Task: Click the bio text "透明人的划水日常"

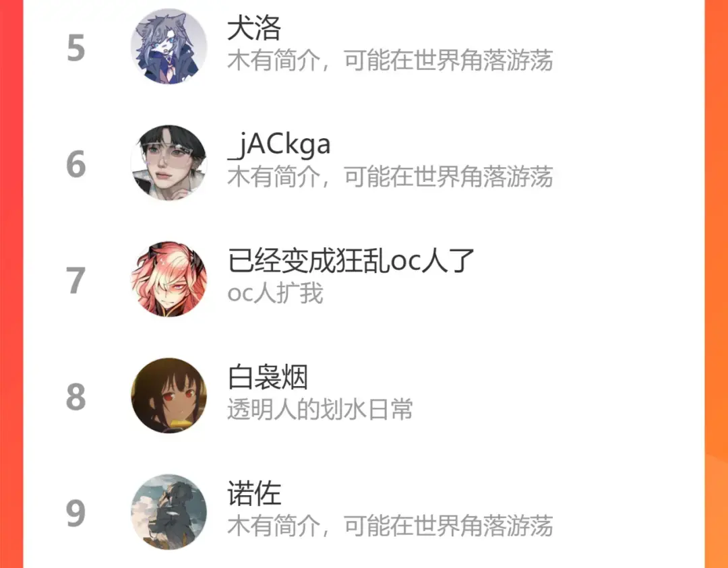Action: 320,410
